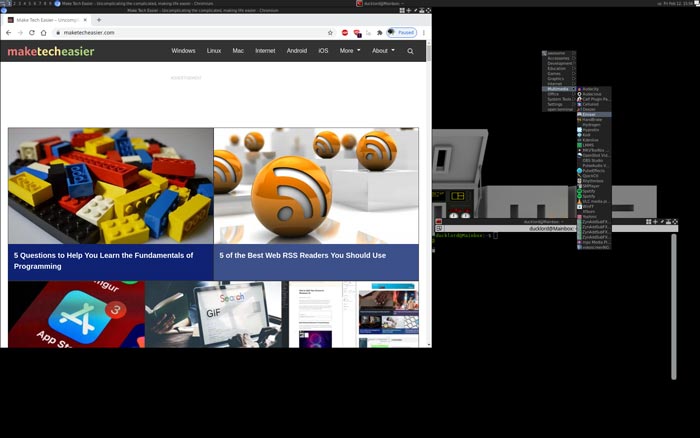
Task: Click the browser reload button
Action: click(x=41, y=32)
